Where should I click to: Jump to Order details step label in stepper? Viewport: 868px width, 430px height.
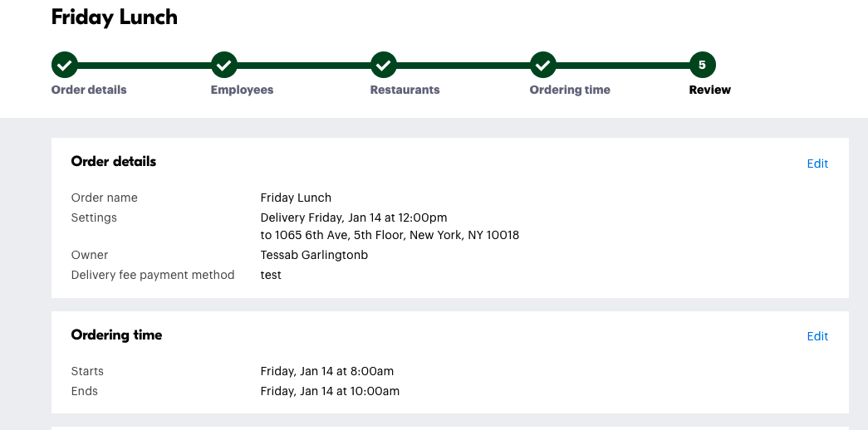(x=89, y=90)
